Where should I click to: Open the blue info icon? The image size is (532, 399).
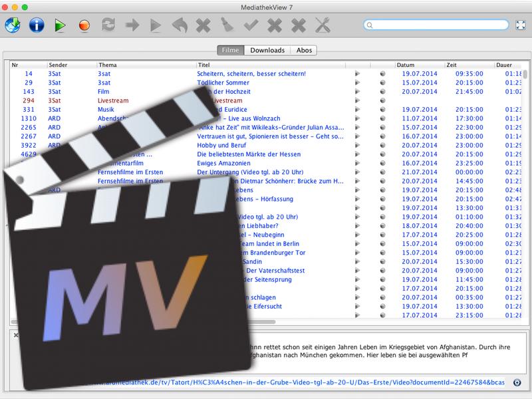(37, 25)
